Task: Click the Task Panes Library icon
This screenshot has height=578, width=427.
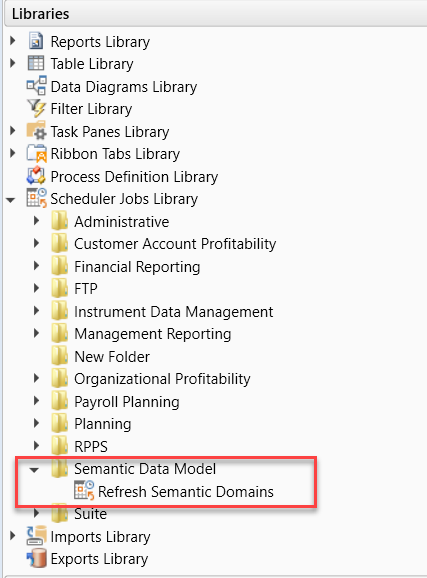Action: click(36, 131)
